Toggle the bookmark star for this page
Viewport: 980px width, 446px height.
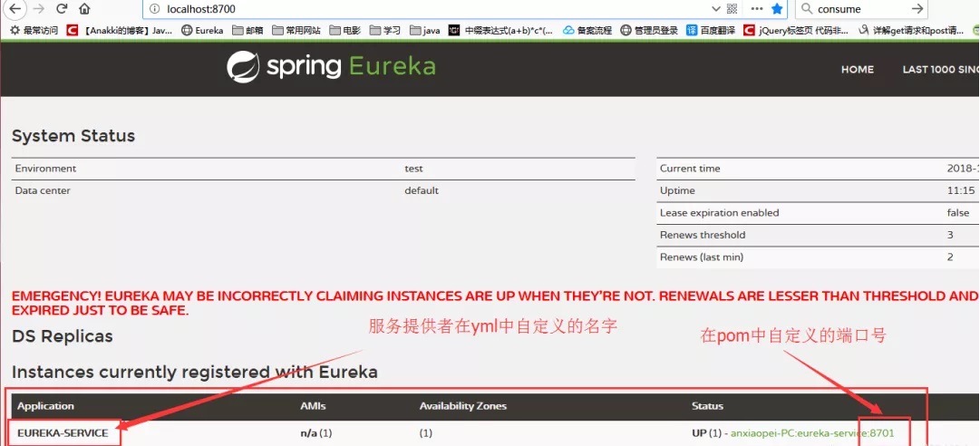pyautogui.click(x=777, y=9)
